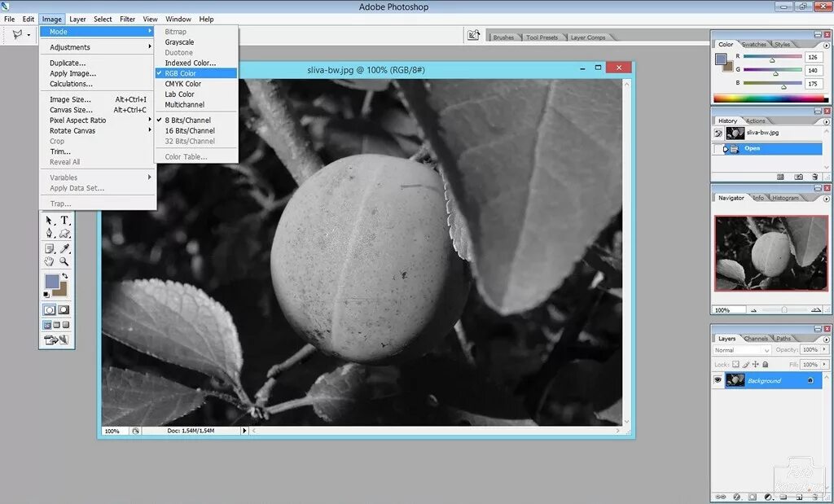The height and width of the screenshot is (504, 834).
Task: Open document status bar info arrow
Action: point(244,431)
